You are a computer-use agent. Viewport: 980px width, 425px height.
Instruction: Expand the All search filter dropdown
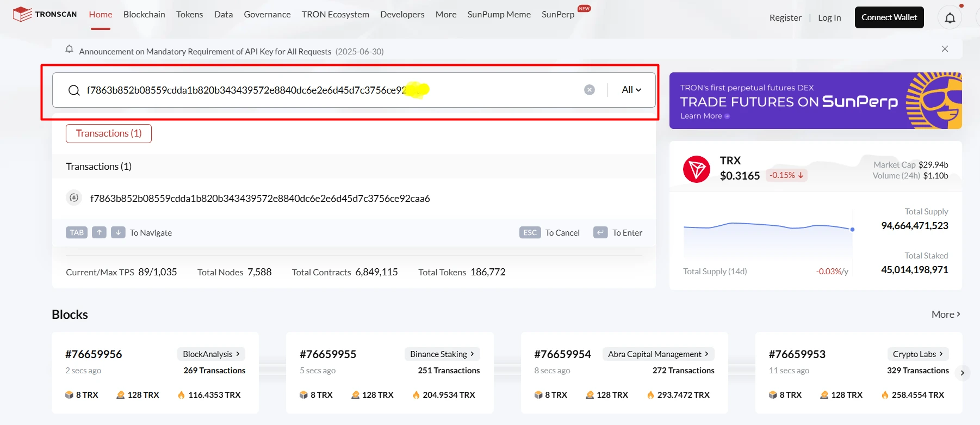click(631, 90)
